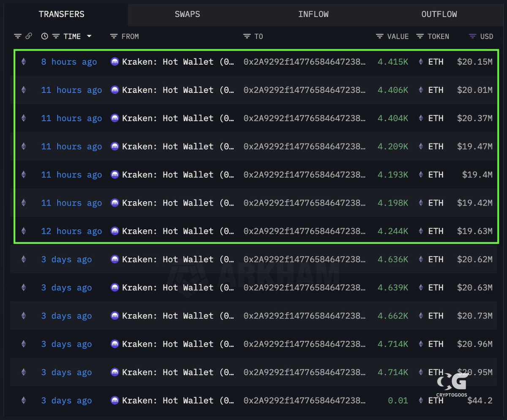Open the VALUE column filter

(380, 36)
